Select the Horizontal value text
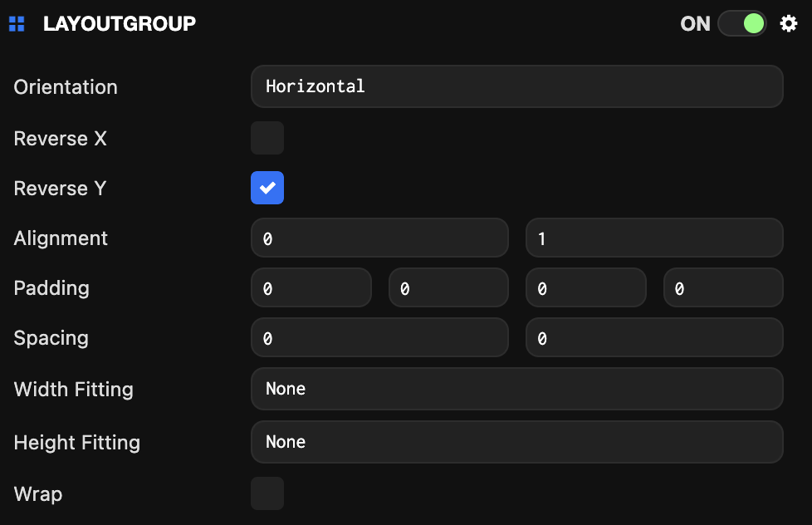The image size is (812, 525). (x=314, y=86)
